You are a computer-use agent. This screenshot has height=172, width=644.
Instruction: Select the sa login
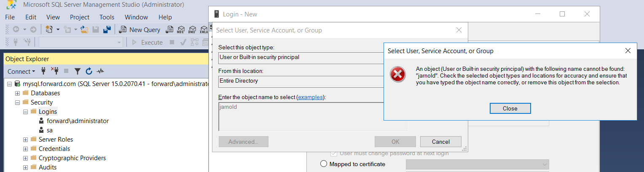(x=50, y=130)
